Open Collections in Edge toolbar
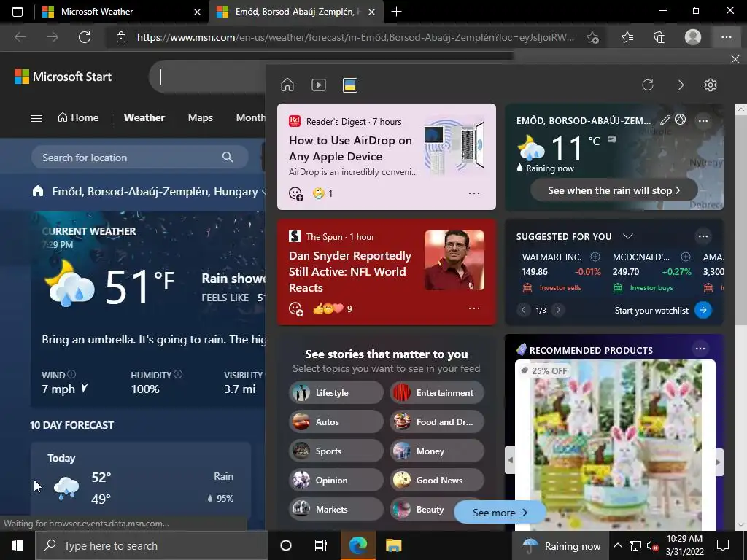Image resolution: width=747 pixels, height=560 pixels. click(659, 37)
